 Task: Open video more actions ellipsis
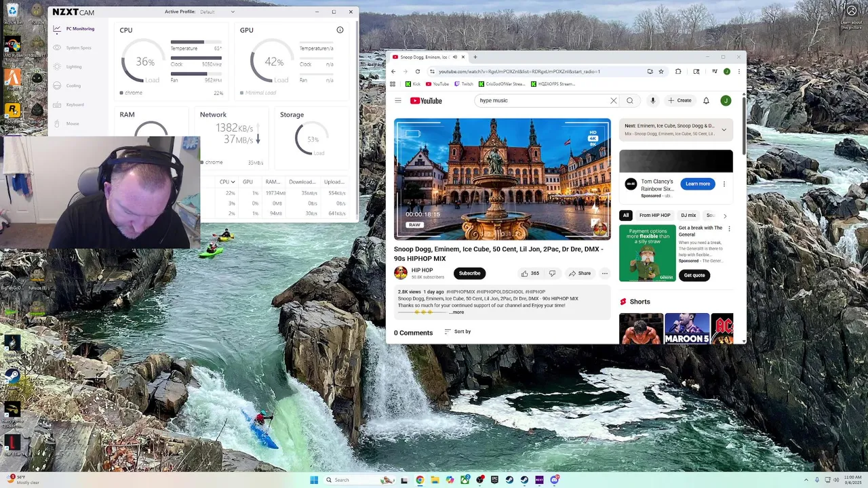pos(605,273)
